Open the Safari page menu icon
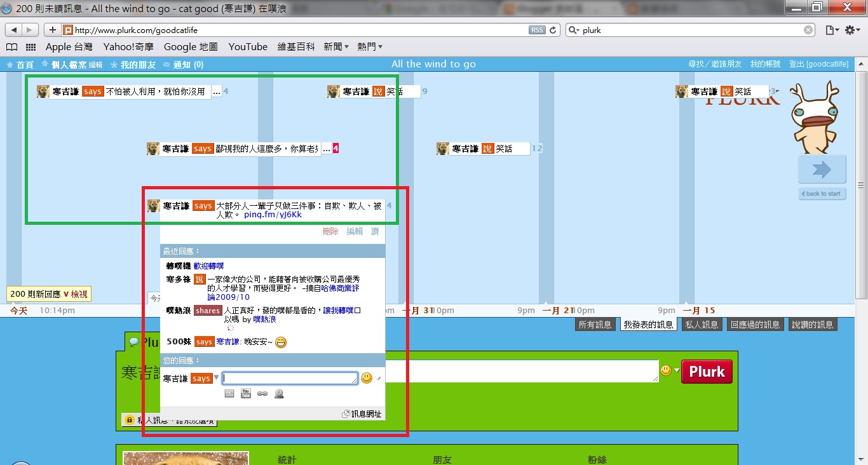 [x=831, y=30]
